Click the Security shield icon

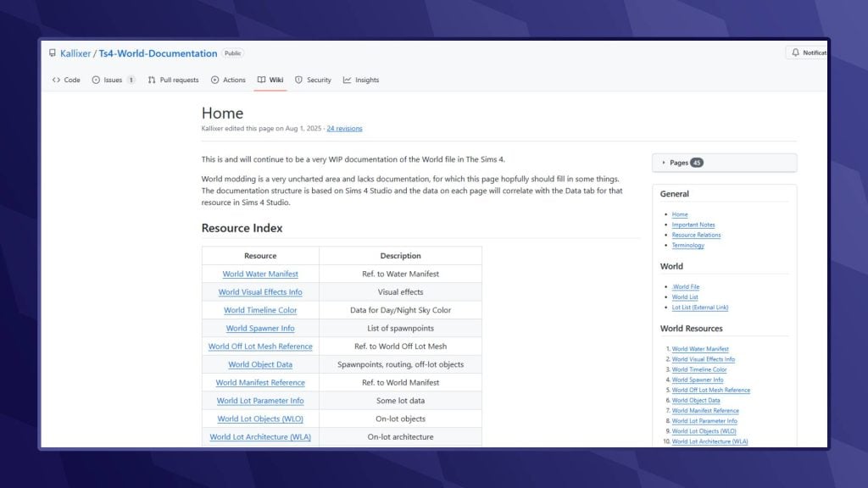pos(298,80)
